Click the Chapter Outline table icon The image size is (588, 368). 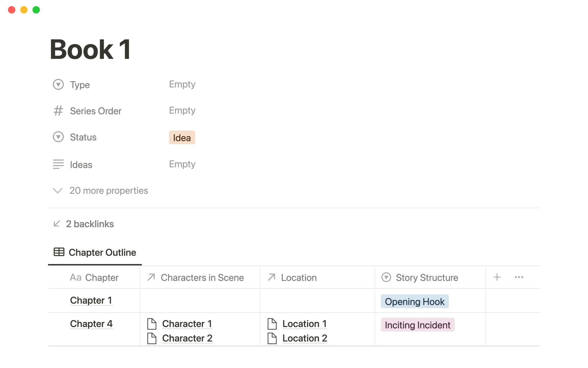pyautogui.click(x=59, y=252)
